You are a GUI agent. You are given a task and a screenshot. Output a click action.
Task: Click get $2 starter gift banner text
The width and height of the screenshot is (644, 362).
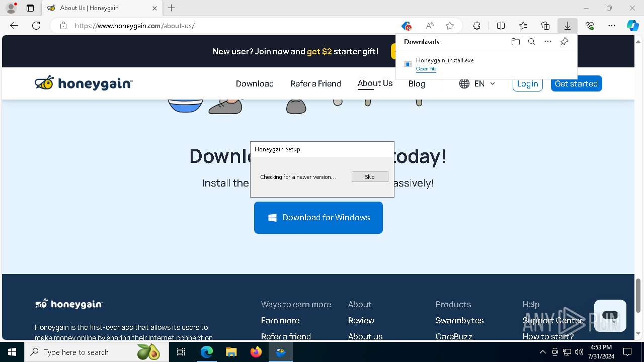point(343,51)
